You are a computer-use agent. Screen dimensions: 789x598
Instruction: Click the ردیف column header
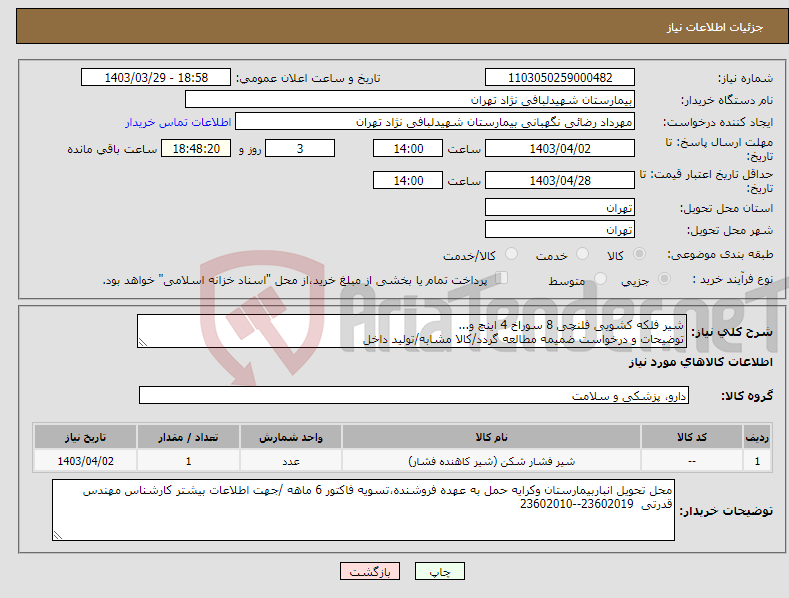coord(757,437)
